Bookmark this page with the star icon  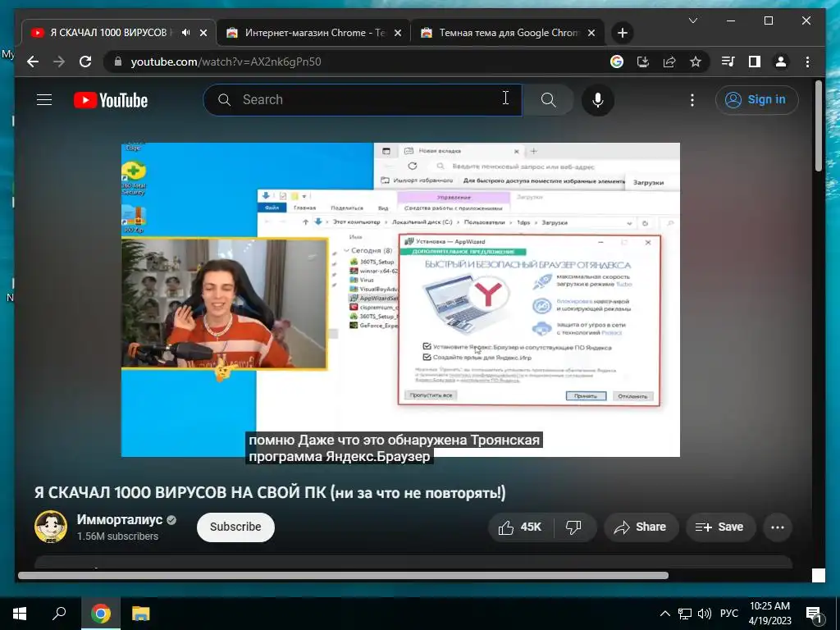coord(696,62)
